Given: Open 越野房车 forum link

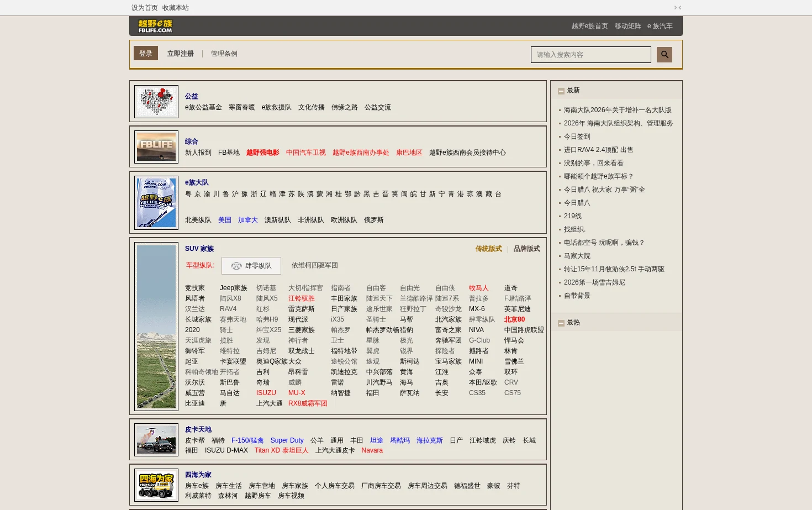Looking at the screenshot, I should (x=258, y=496).
